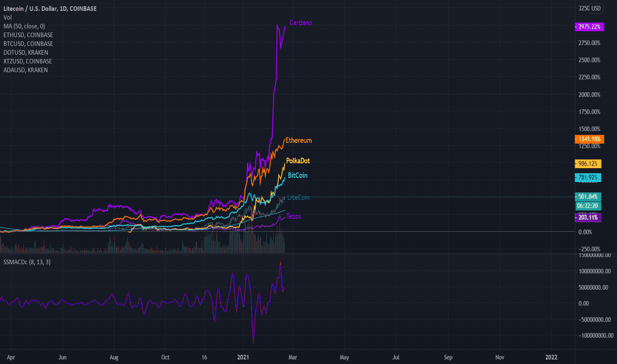Click the 100000000.00 indicator axis label
Screen dimensions: 617x364
(x=594, y=271)
